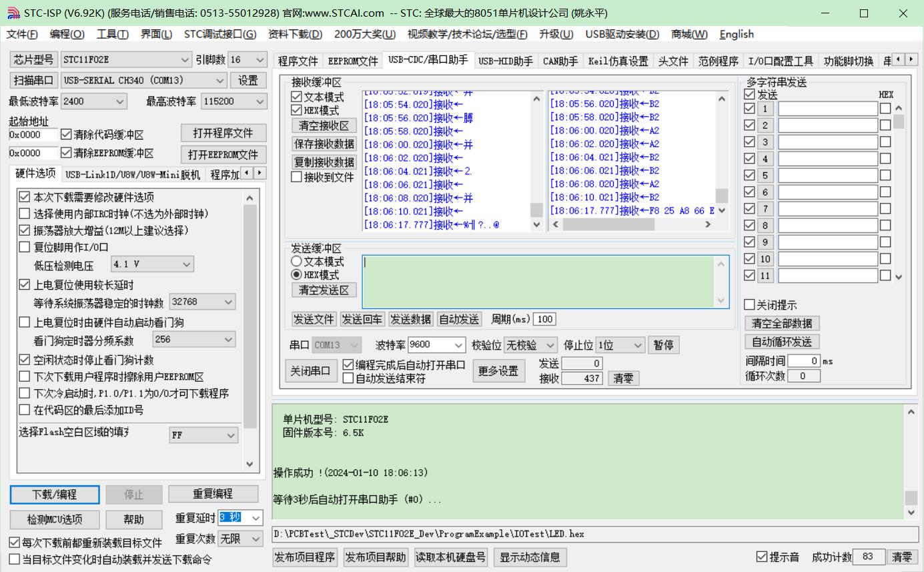The image size is (924, 572).
Task: Switch interface via English menu item
Action: point(737,34)
